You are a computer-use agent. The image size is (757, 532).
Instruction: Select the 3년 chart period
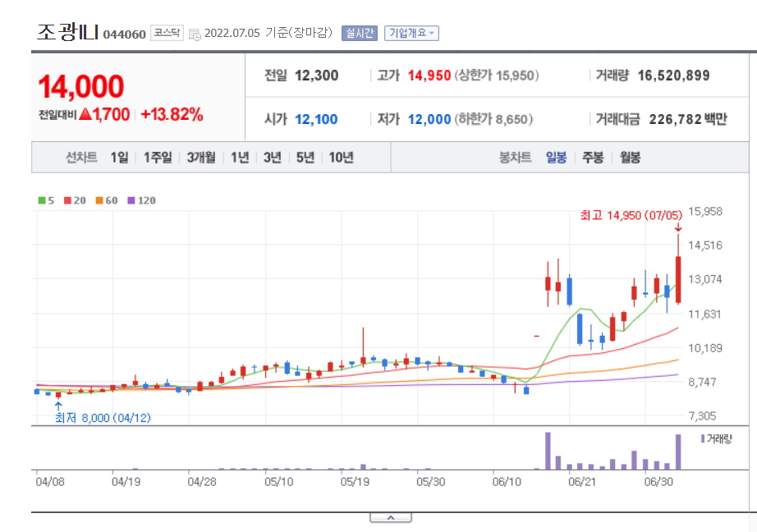tap(273, 158)
